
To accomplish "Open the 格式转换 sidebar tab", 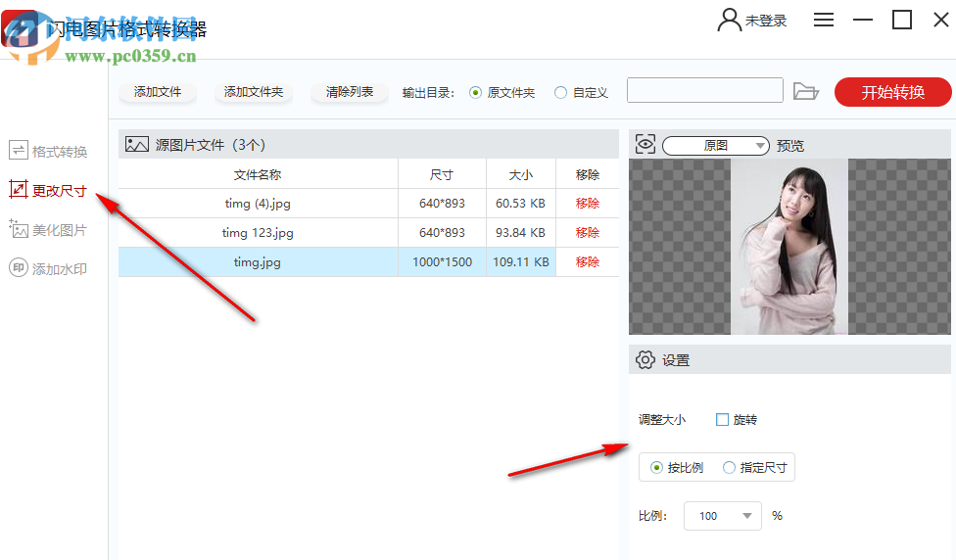I will [x=48, y=151].
